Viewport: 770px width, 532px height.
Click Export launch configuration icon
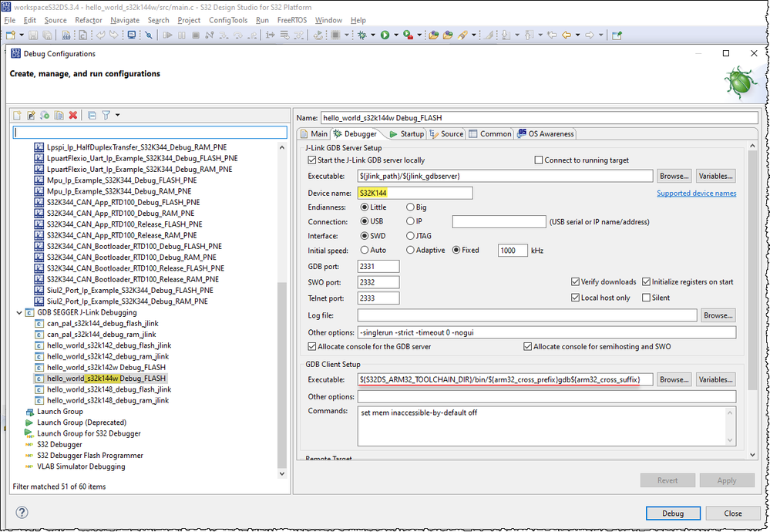(45, 116)
